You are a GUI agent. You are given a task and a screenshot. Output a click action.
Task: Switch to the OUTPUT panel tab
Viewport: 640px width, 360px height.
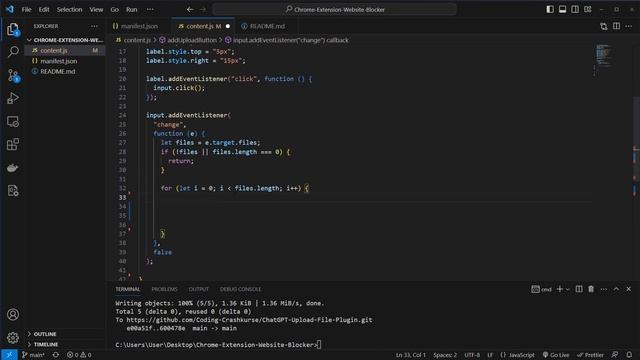tap(199, 289)
